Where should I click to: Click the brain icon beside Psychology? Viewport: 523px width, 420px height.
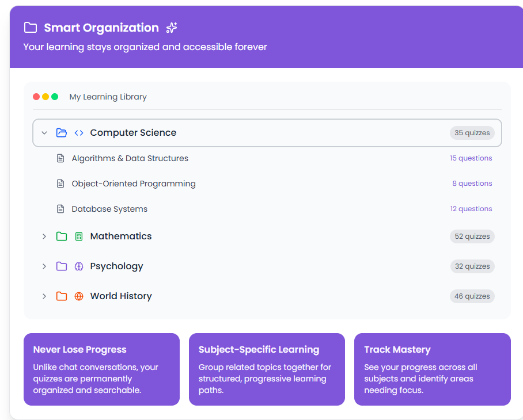79,266
